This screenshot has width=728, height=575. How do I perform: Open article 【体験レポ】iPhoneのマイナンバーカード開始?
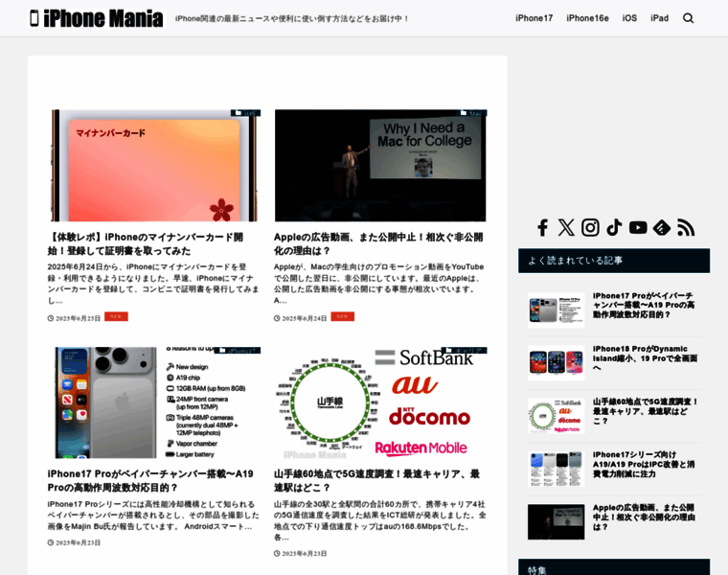[x=146, y=243]
